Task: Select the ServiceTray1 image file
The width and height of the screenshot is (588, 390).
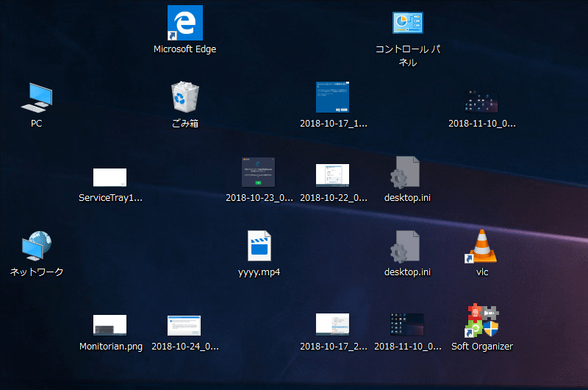Action: pos(110,177)
